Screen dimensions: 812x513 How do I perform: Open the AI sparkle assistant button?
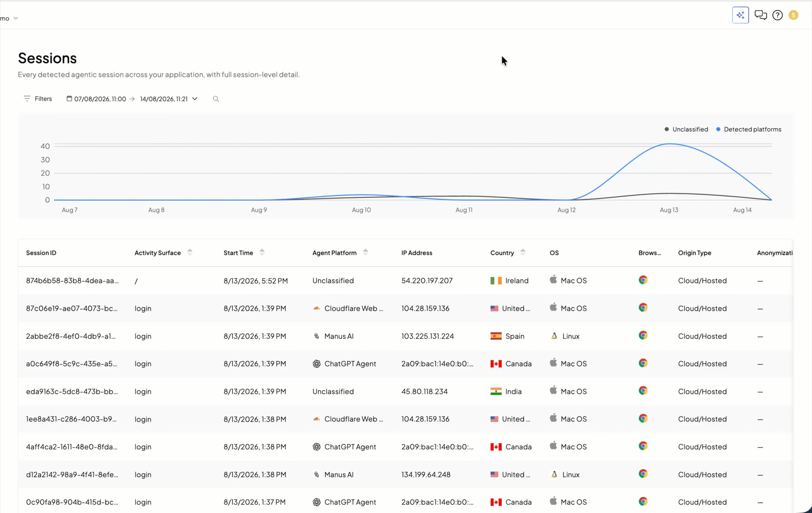(x=740, y=15)
